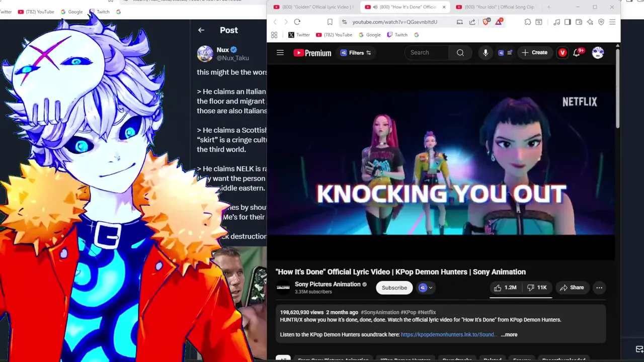Click the youtube.com URL address bar
The image size is (644, 362).
tap(394, 22)
